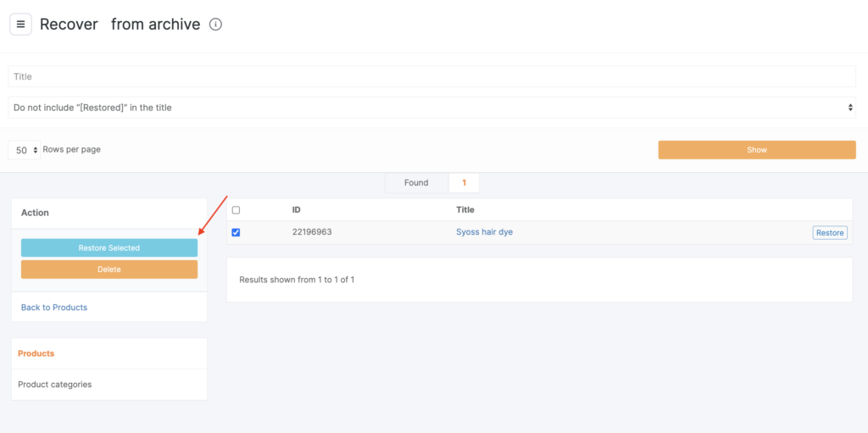Expand the rows per page selector

25,150
